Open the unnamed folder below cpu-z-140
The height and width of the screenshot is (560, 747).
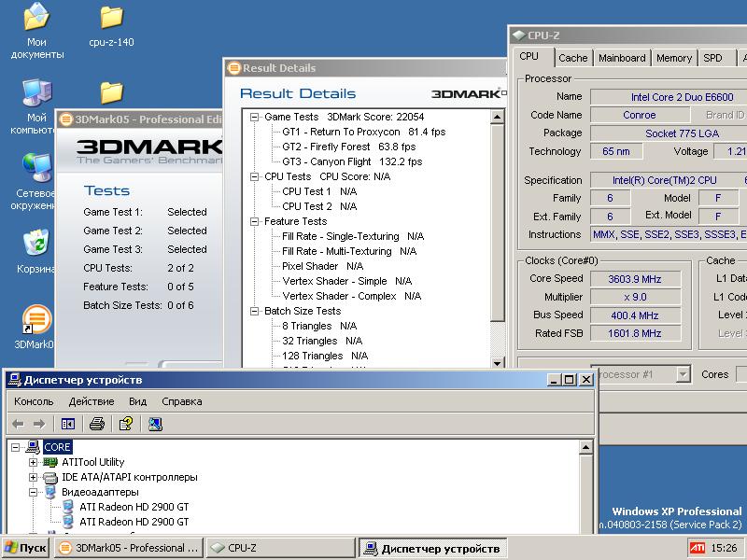(x=112, y=92)
